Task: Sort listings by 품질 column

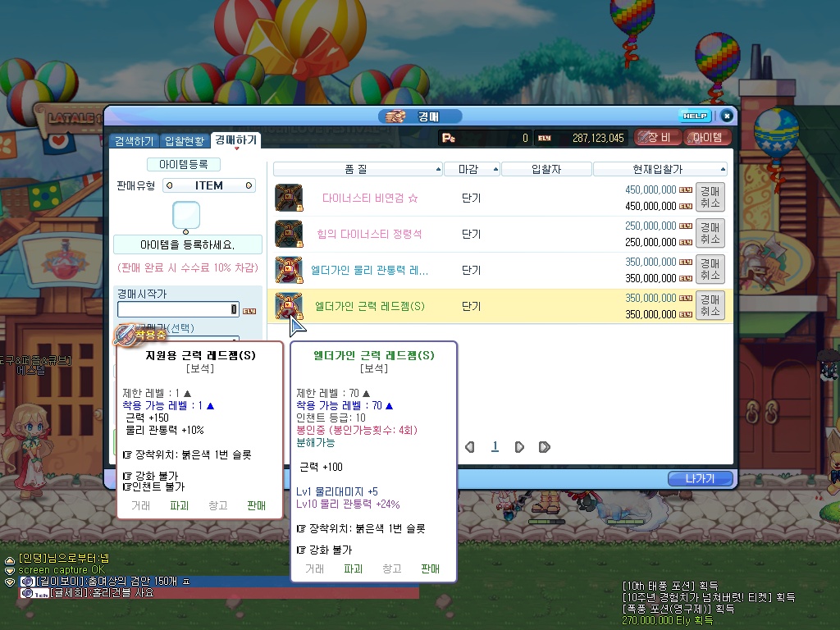Action: point(358,170)
